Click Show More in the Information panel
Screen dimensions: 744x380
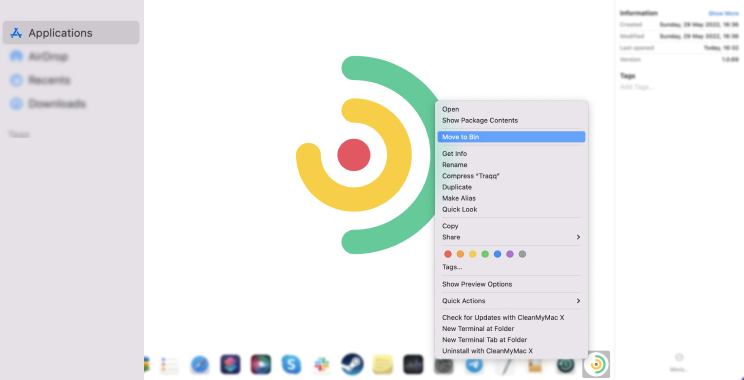pyautogui.click(x=724, y=13)
